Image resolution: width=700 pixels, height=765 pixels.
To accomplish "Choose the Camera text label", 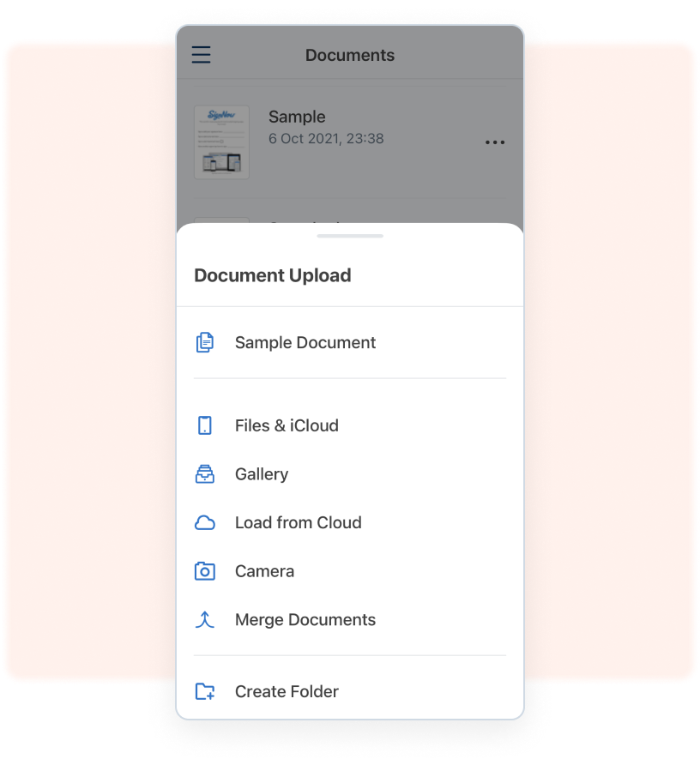I will (264, 571).
